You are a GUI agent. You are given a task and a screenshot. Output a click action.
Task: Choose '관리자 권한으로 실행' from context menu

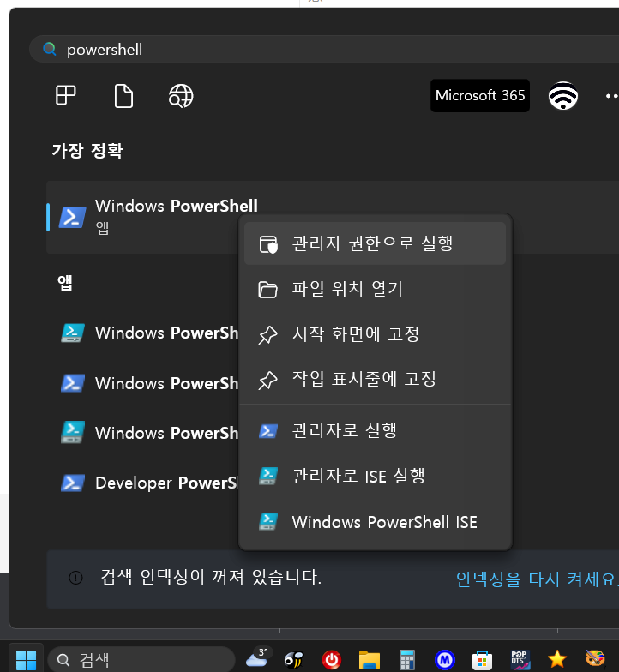tap(375, 243)
